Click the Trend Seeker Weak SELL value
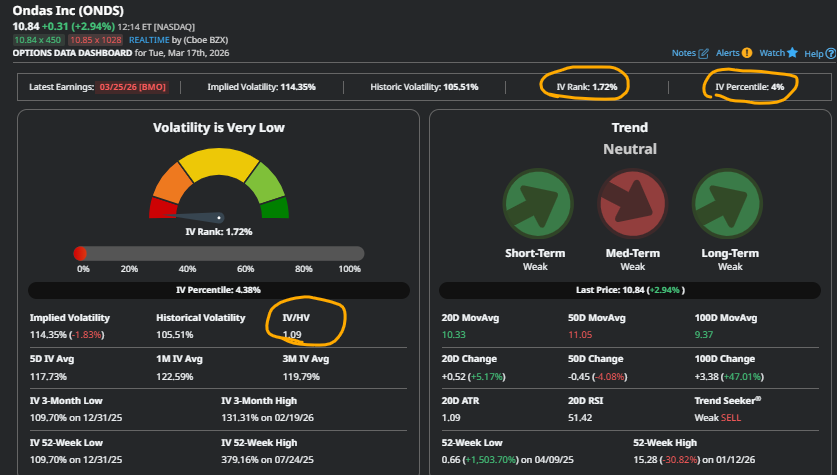 (x=717, y=418)
